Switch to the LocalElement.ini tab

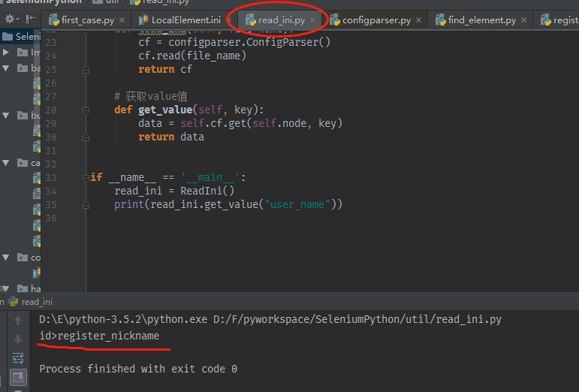pyautogui.click(x=186, y=20)
